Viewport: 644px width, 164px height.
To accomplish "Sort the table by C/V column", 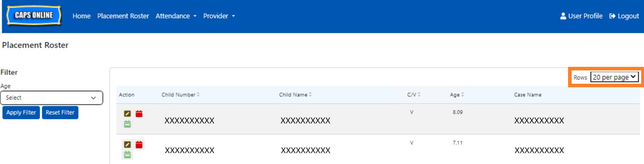I will pyautogui.click(x=414, y=95).
